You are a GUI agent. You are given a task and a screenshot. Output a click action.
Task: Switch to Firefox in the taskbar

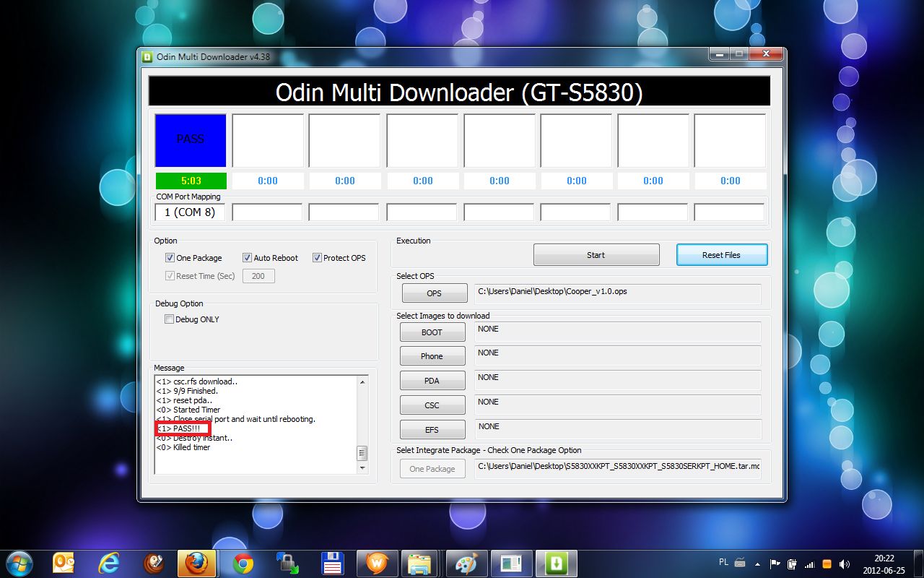pos(196,563)
